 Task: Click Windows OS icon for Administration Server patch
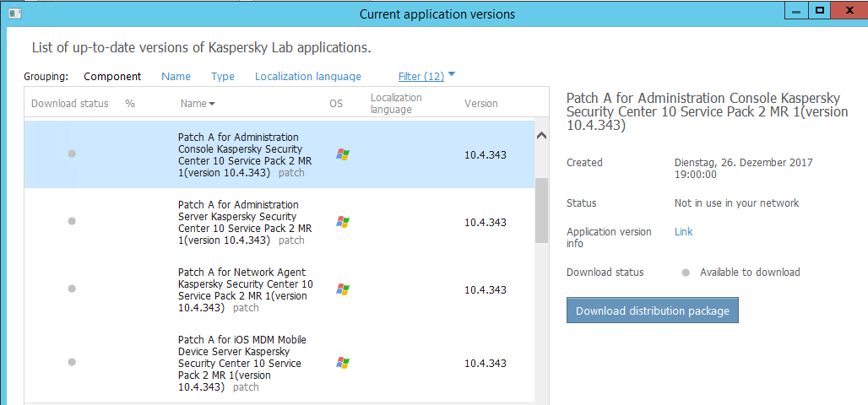342,222
